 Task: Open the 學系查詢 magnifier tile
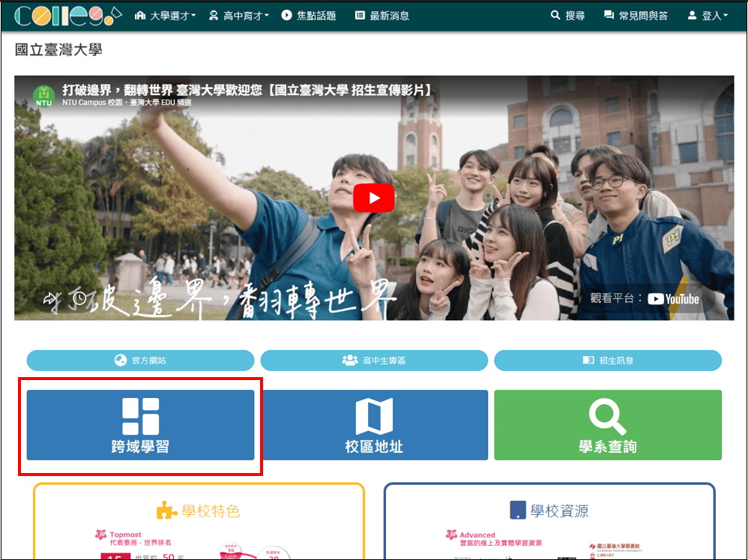pyautogui.click(x=607, y=424)
